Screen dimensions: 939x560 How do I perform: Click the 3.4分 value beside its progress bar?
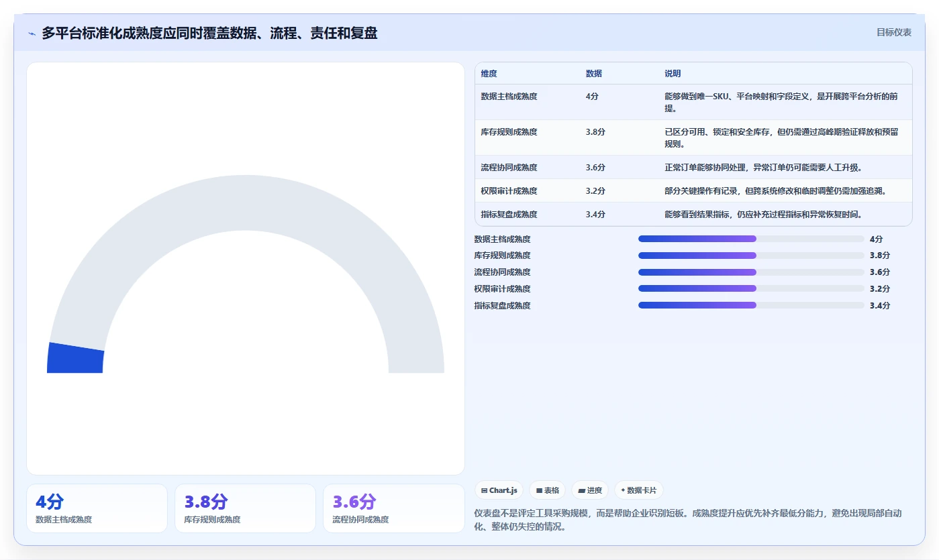coord(880,306)
